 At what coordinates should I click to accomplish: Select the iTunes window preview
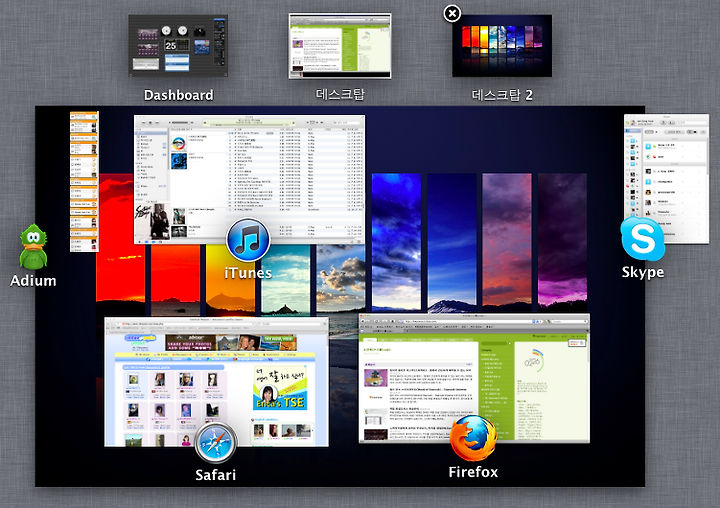click(x=249, y=179)
